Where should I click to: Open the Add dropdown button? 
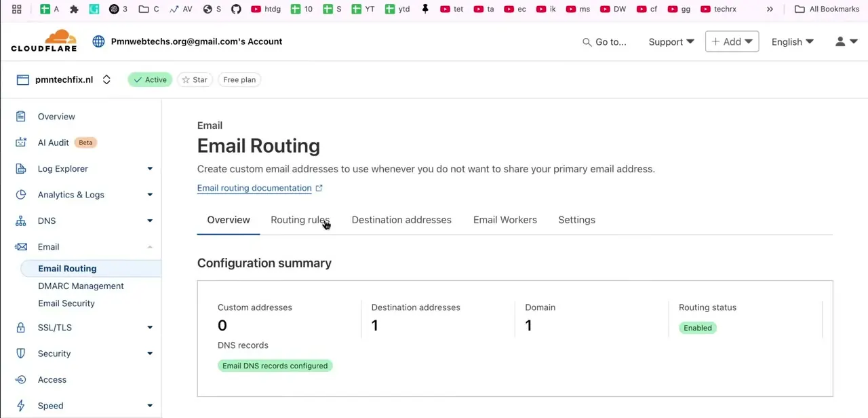click(x=732, y=41)
